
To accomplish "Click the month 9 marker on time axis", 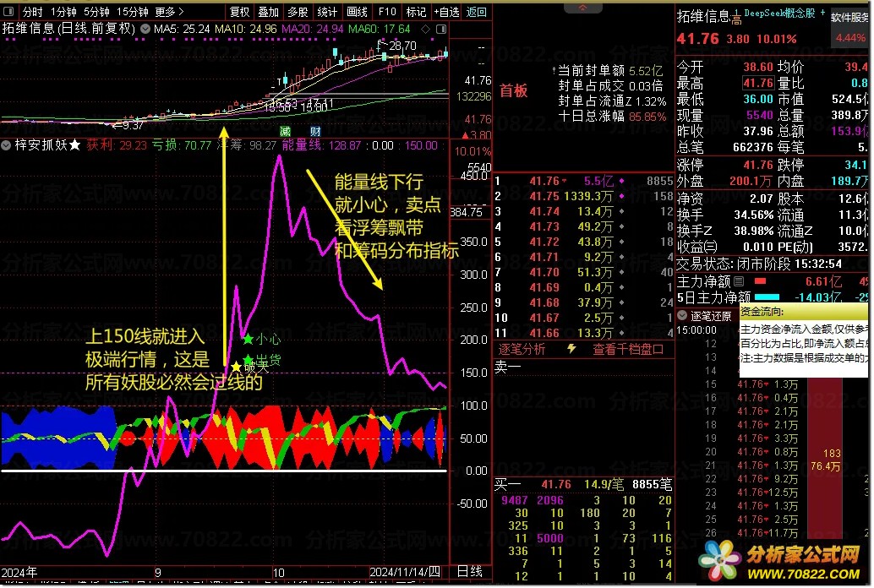I will (158, 573).
